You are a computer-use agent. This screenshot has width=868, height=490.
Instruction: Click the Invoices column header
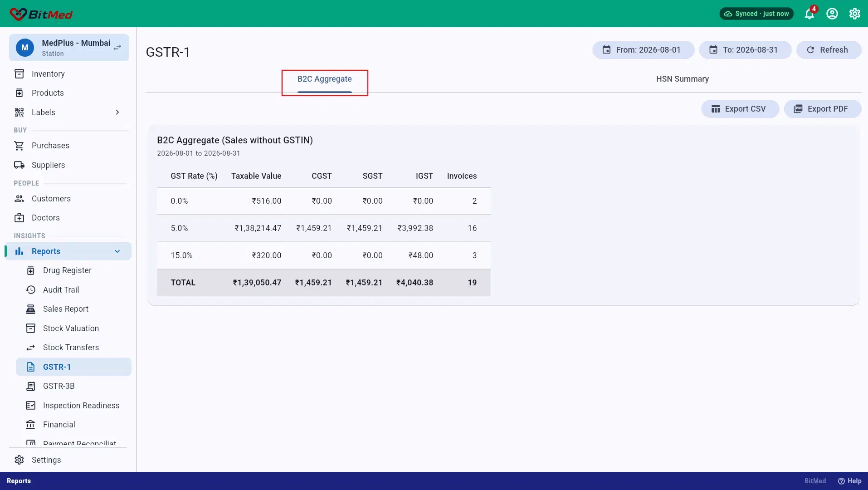coord(462,176)
